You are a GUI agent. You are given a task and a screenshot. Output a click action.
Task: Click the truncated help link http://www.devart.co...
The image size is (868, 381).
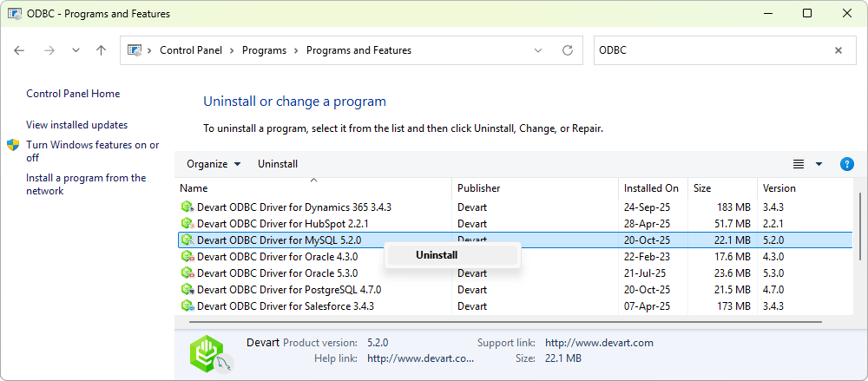[421, 358]
